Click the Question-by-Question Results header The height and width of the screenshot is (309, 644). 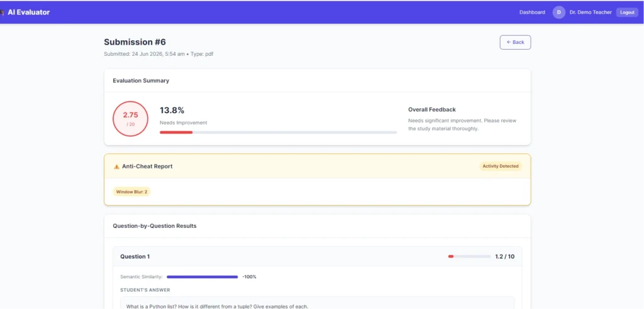(x=155, y=225)
